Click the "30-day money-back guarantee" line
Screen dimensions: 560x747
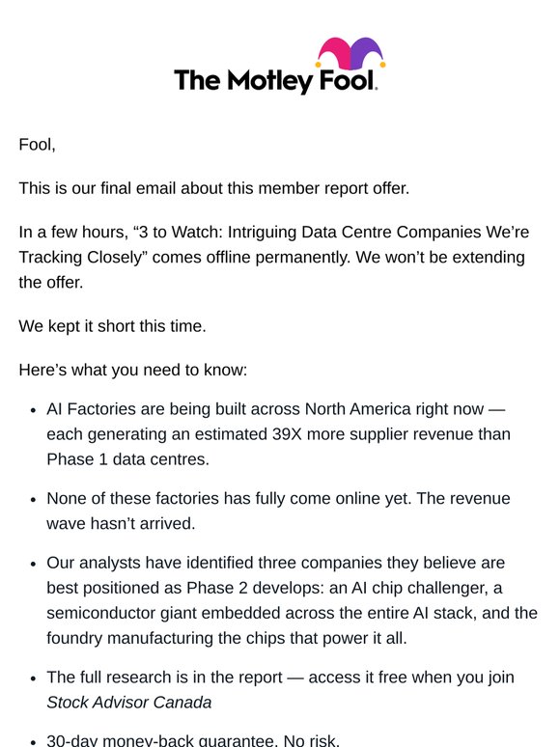click(x=193, y=740)
